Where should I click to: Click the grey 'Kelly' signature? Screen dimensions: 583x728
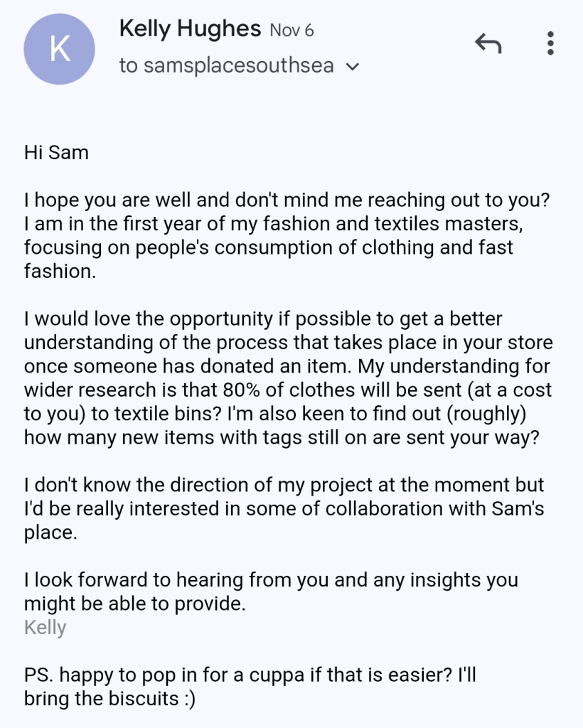coord(45,627)
